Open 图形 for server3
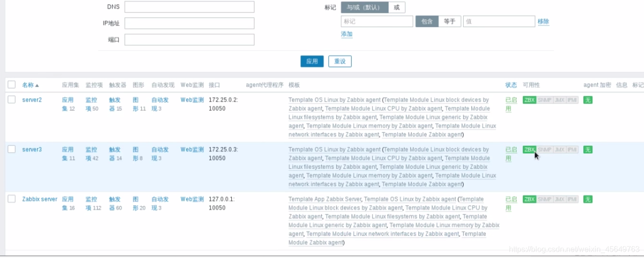The image size is (644, 258). pyautogui.click(x=136, y=154)
